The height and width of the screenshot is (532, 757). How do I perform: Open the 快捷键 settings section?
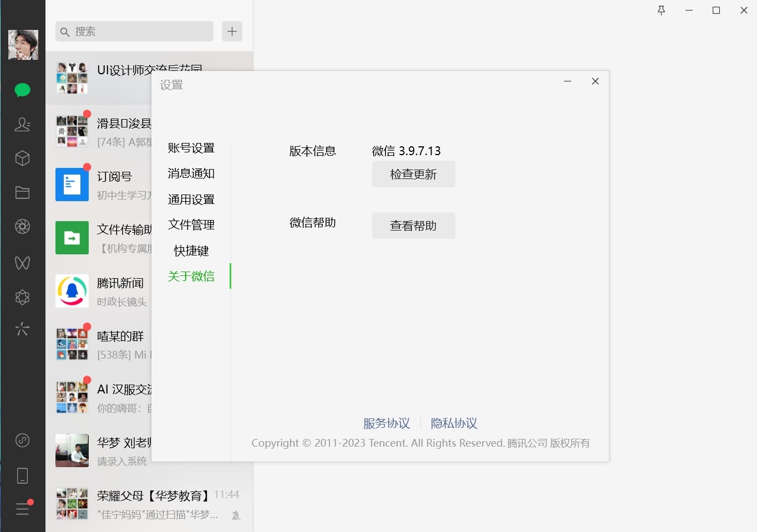(191, 250)
